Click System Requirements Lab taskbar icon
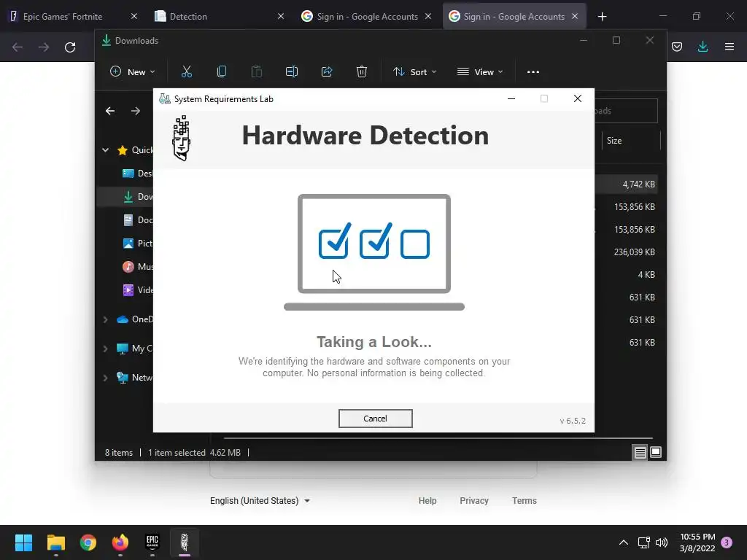747x560 pixels. coord(185,542)
